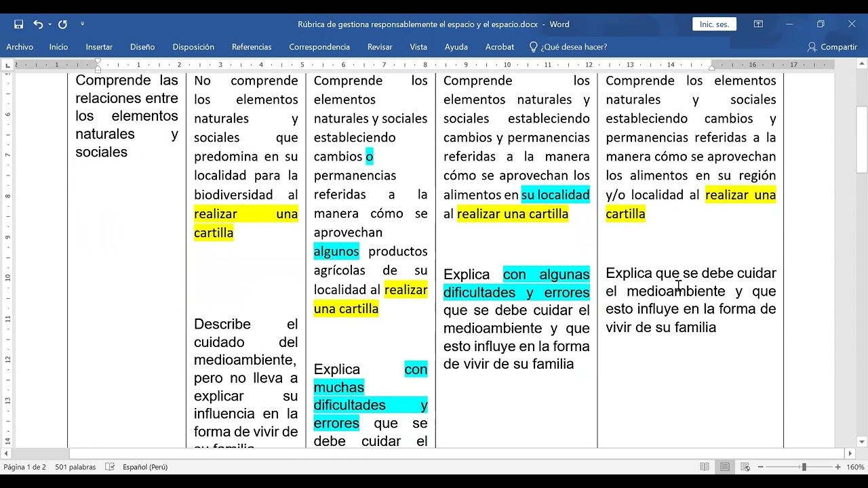The height and width of the screenshot is (488, 868).
Task: Click Página 1 de 2 in status bar
Action: tap(24, 467)
